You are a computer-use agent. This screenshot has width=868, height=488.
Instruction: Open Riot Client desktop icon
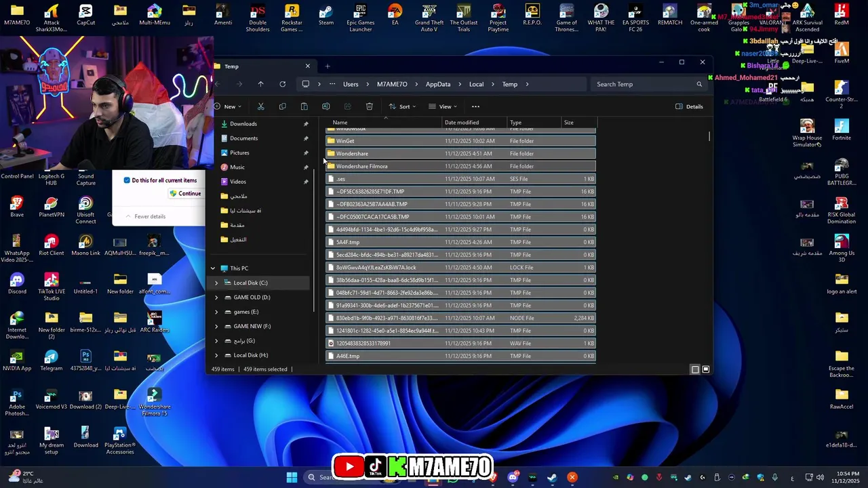click(51, 245)
